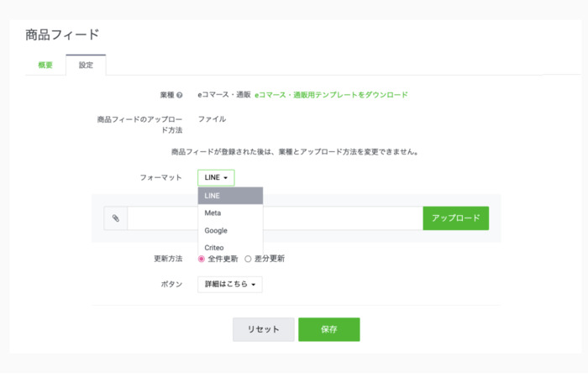Image resolution: width=588 pixels, height=378 pixels.
Task: Select the 差分更新 radio button
Action: [248, 259]
